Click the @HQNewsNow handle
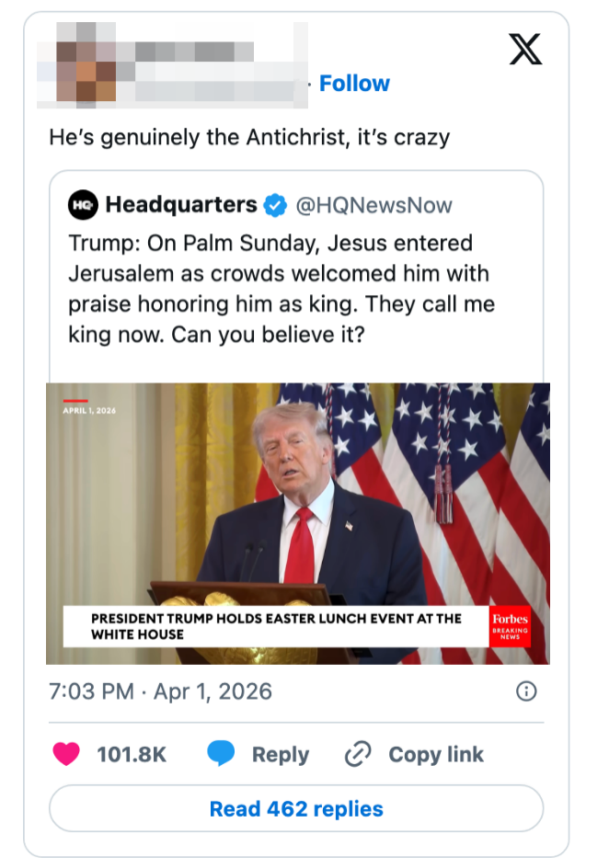The height and width of the screenshot is (868, 609). (372, 205)
